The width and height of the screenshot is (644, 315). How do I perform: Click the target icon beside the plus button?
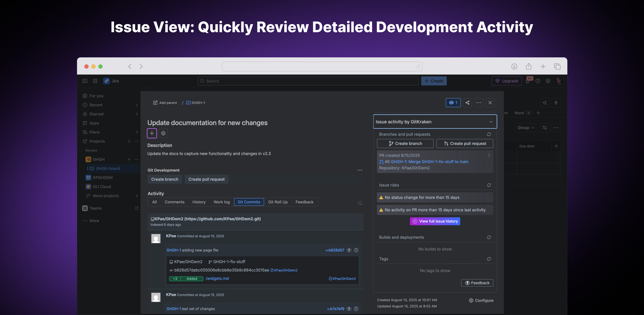pyautogui.click(x=163, y=133)
